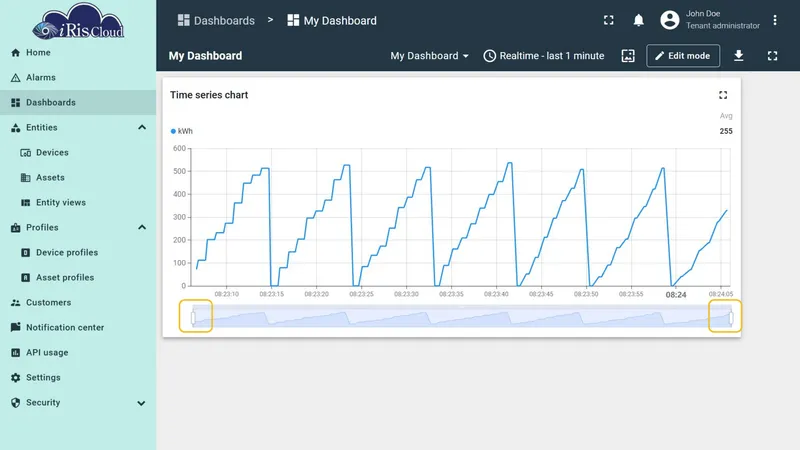Image resolution: width=800 pixels, height=450 pixels.
Task: Click the dashboard image update icon
Action: click(x=628, y=56)
